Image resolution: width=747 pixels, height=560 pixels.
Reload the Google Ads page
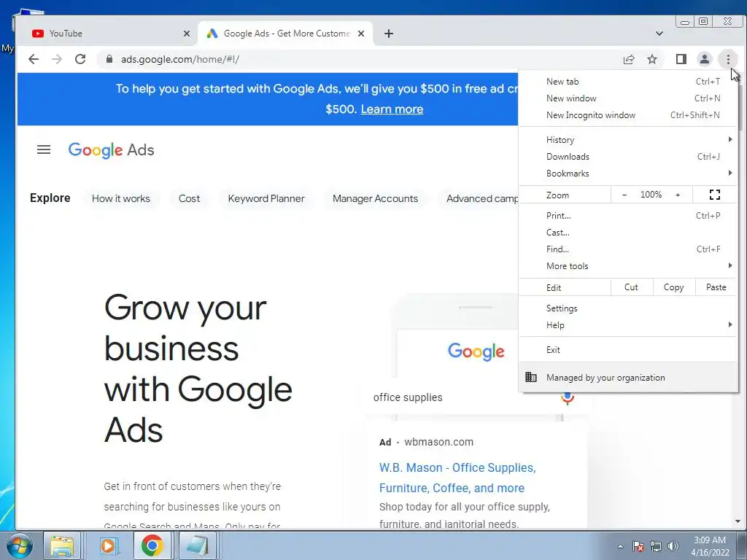coord(80,59)
